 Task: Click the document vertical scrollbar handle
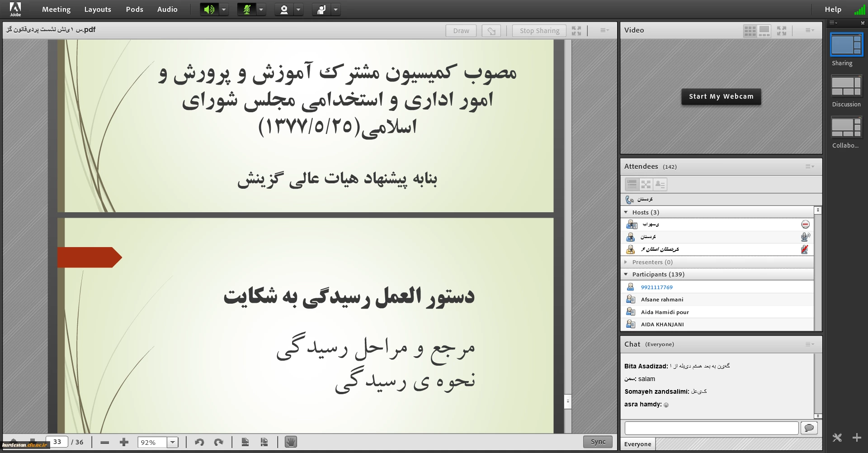click(x=568, y=401)
